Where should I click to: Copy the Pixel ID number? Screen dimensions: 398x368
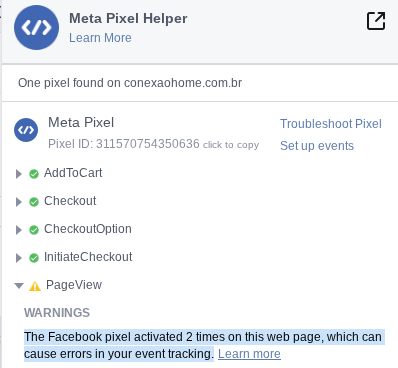tap(148, 144)
